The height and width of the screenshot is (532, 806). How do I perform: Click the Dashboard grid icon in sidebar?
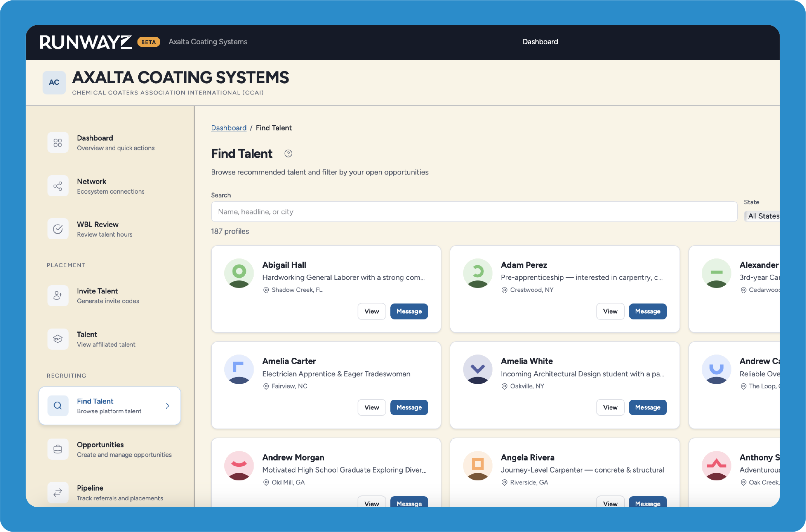coord(58,142)
